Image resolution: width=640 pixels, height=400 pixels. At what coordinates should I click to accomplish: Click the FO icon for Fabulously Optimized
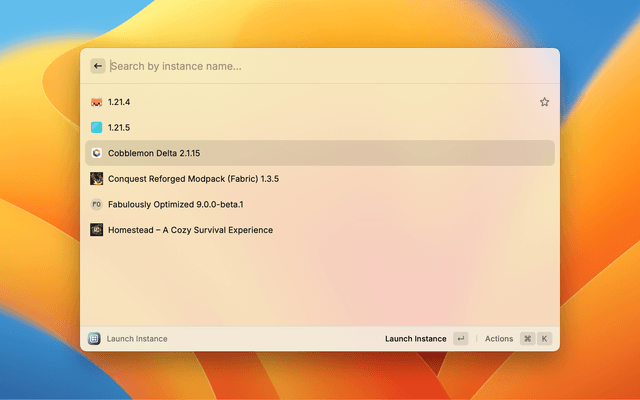(x=96, y=204)
